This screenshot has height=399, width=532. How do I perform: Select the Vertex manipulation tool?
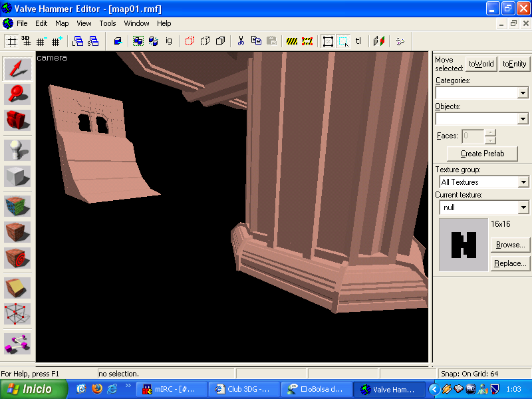coord(17,314)
